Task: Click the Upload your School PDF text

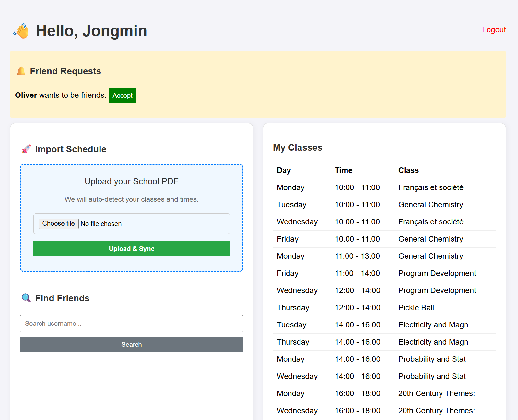Action: pos(132,181)
